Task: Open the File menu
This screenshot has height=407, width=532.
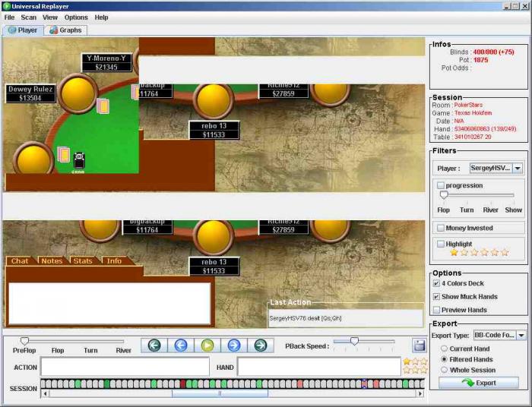Action: pyautogui.click(x=9, y=17)
